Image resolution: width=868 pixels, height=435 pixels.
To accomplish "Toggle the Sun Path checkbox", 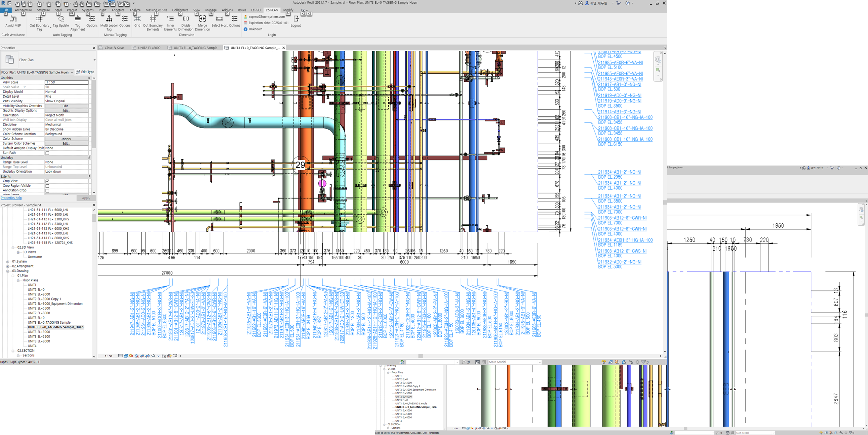I will point(47,153).
